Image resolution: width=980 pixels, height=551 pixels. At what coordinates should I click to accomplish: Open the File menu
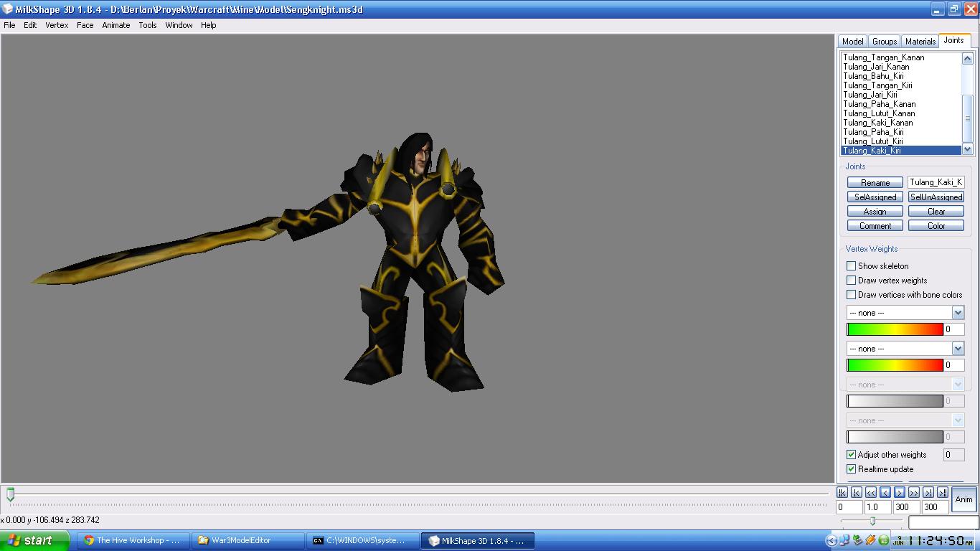(9, 25)
